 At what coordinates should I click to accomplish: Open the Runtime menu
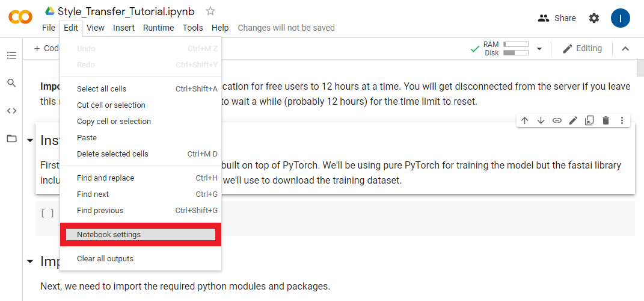[158, 28]
